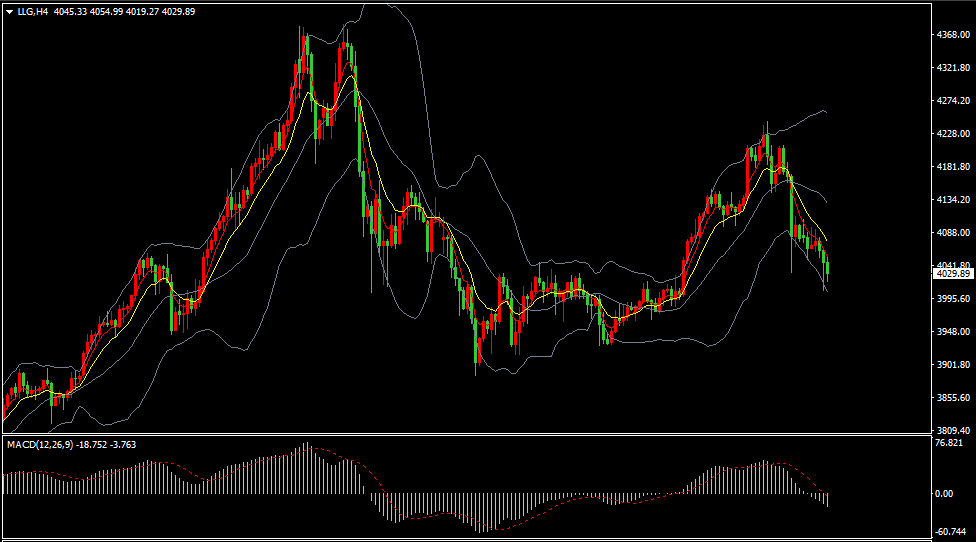Click the 3809.40 price scale label
The image size is (976, 542).
[x=953, y=431]
